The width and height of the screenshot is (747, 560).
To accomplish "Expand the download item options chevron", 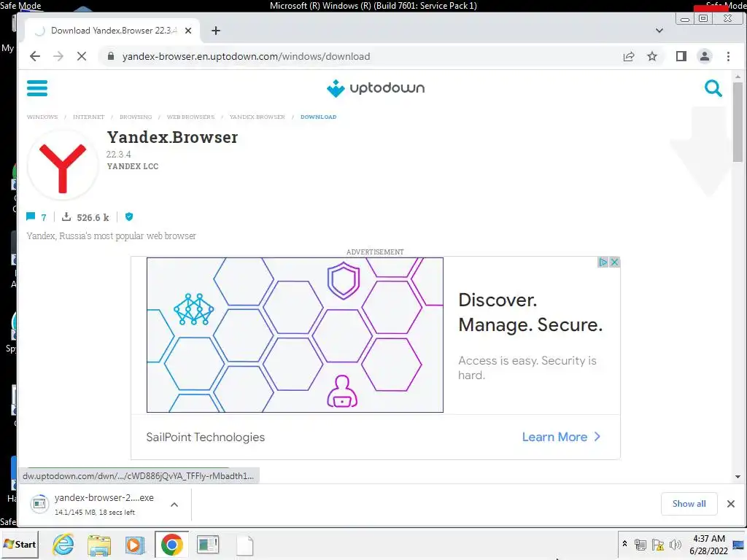I will (x=174, y=505).
